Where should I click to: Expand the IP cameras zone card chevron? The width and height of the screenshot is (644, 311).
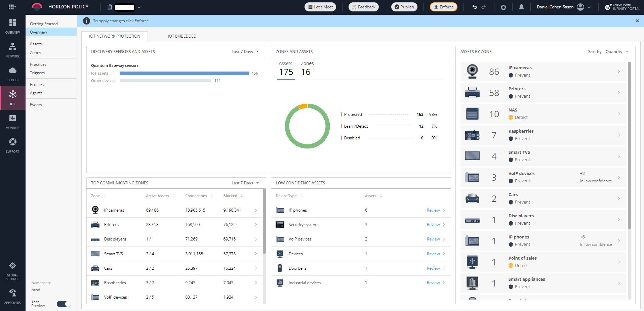click(x=619, y=72)
